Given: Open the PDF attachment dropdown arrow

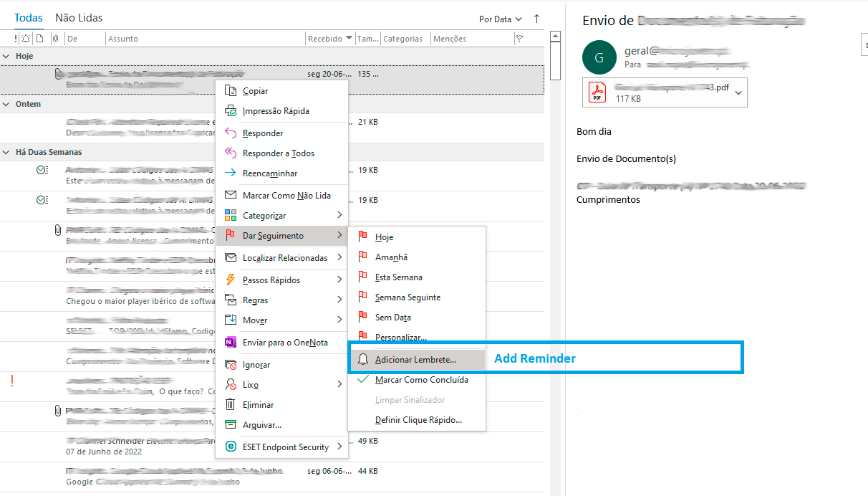Looking at the screenshot, I should click(x=738, y=92).
